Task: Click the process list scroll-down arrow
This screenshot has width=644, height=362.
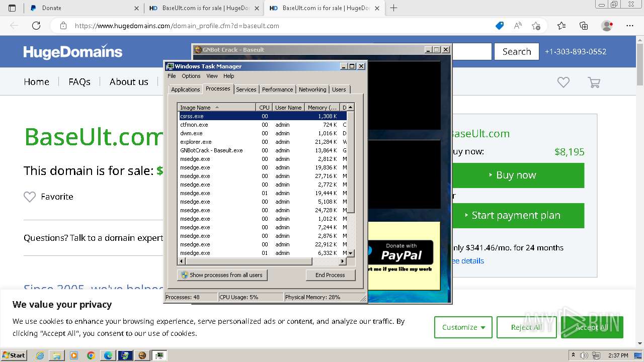Action: pos(351,253)
